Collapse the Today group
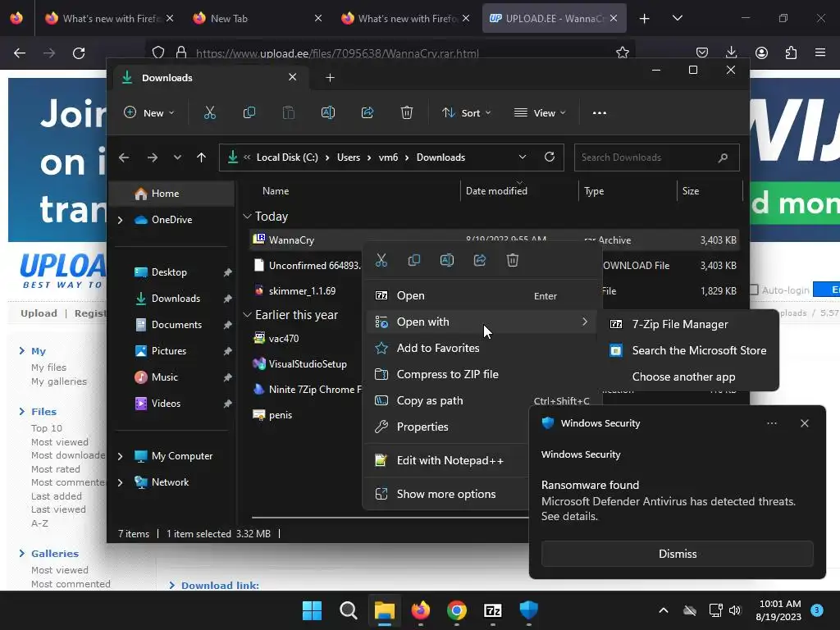840x630 pixels. pos(247,217)
